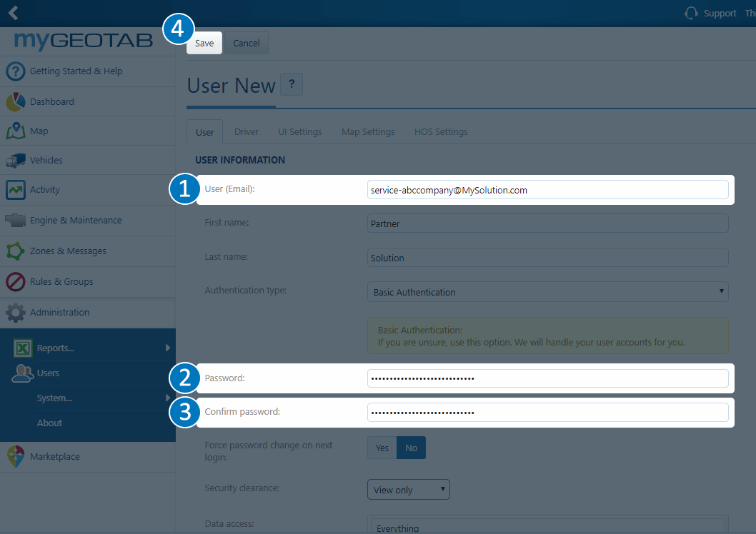Open the Authentication type dropdown
The height and width of the screenshot is (534, 756).
point(547,292)
